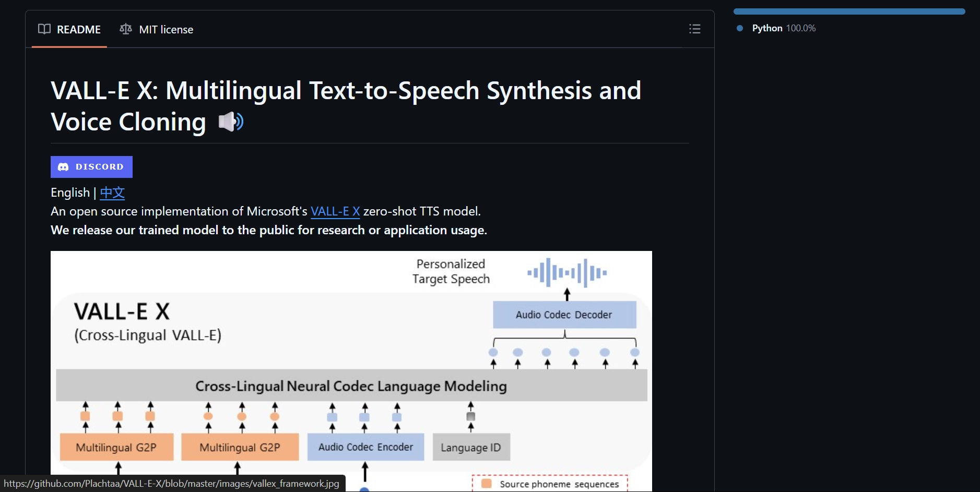Click the Discord badge button
This screenshot has width=980, height=492.
(x=91, y=167)
